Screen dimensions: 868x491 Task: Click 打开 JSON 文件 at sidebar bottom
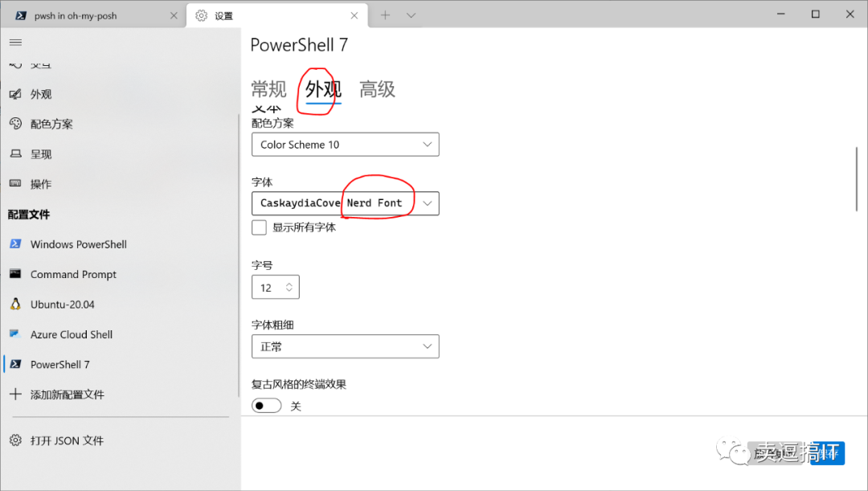tap(119, 440)
